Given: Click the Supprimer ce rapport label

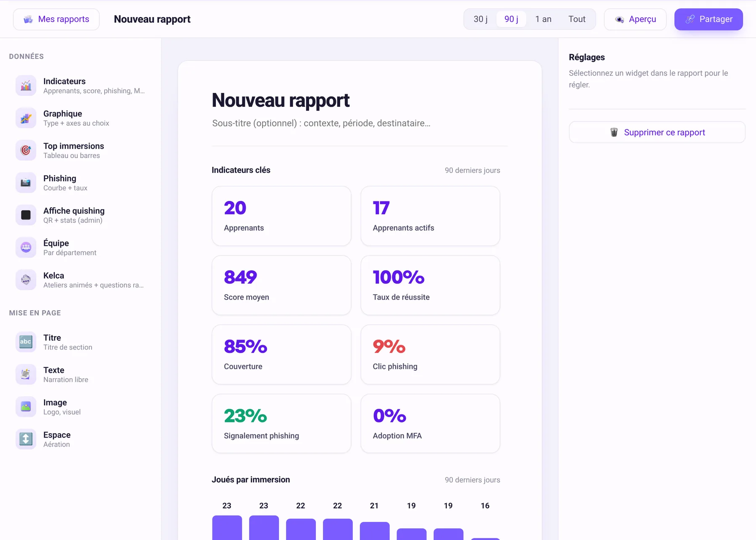Looking at the screenshot, I should coord(664,132).
